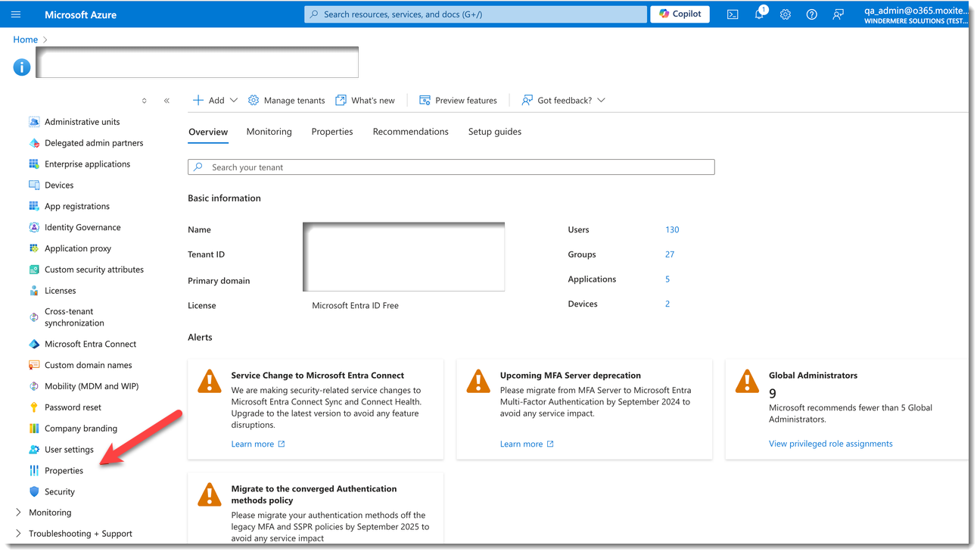The width and height of the screenshot is (980, 555).
Task: Click the Application proxy icon
Action: (x=34, y=249)
